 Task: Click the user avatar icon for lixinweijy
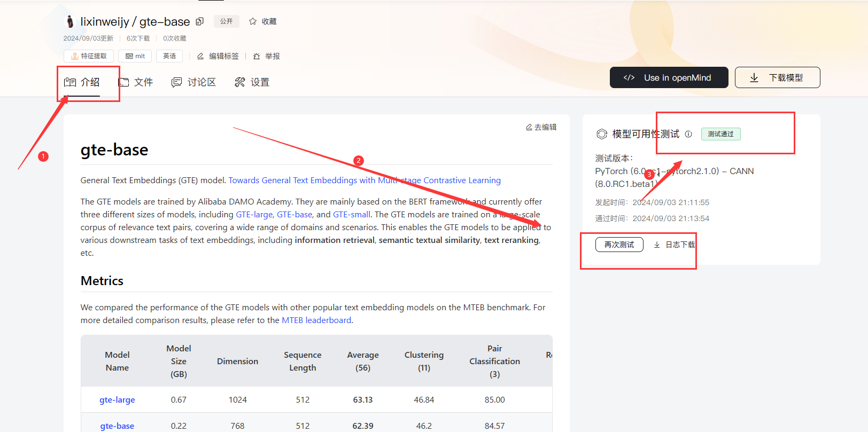coord(69,21)
